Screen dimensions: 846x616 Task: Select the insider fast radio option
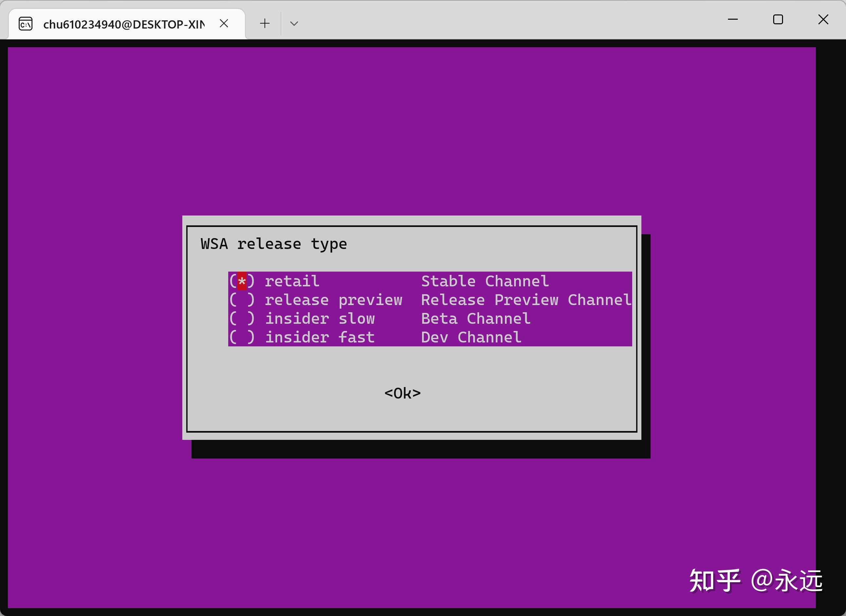[242, 337]
